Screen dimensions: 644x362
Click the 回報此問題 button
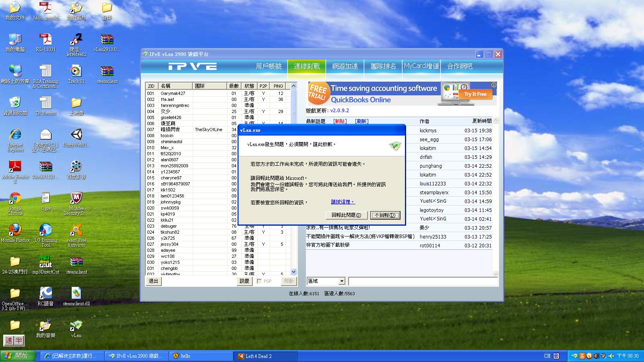[x=346, y=215]
